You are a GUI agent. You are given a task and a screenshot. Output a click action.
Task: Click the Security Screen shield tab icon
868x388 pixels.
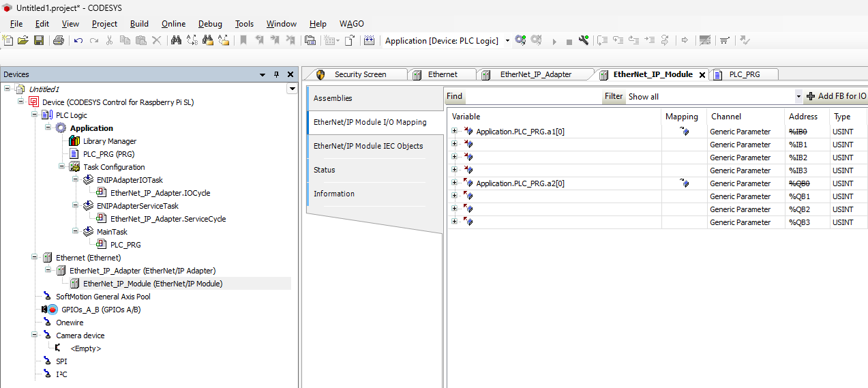tap(321, 74)
